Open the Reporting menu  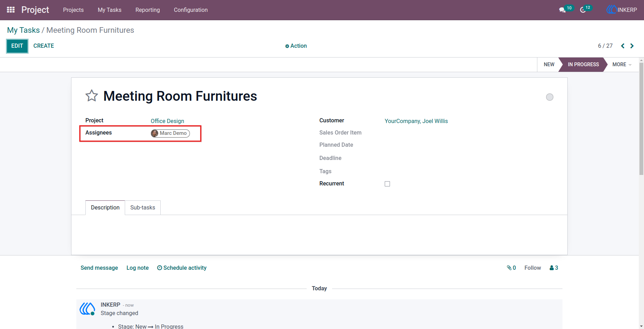click(x=148, y=10)
